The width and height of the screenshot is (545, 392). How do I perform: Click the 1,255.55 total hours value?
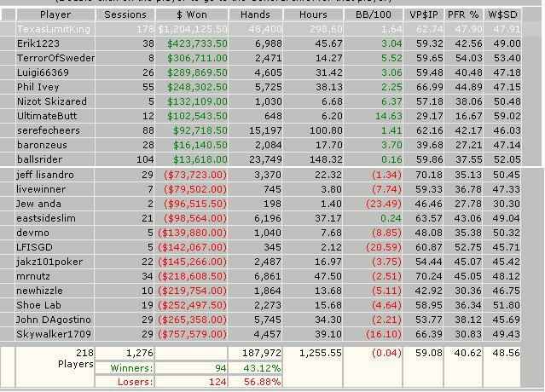pyautogui.click(x=321, y=353)
